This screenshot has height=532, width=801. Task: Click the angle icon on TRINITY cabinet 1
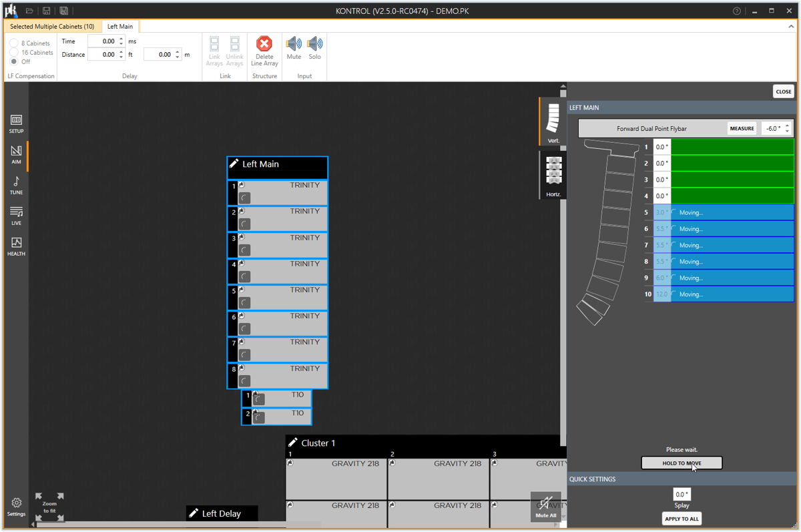click(x=244, y=198)
